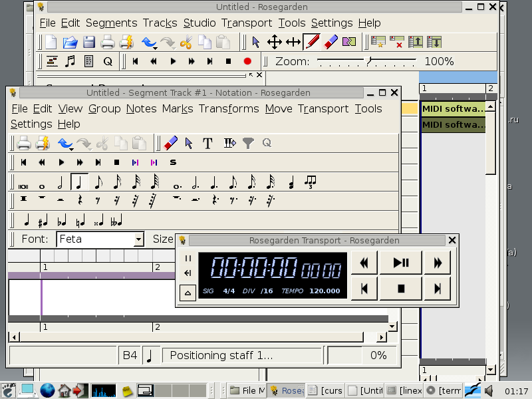Viewport: 532px width, 399px height.
Task: Select the eighth note duration
Action: click(x=98, y=182)
